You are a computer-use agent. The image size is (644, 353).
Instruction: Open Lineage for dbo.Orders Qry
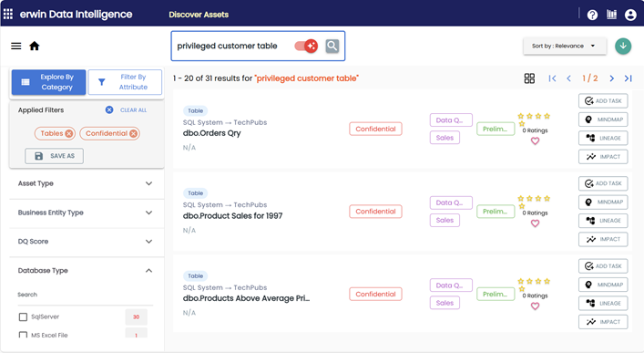pyautogui.click(x=603, y=138)
